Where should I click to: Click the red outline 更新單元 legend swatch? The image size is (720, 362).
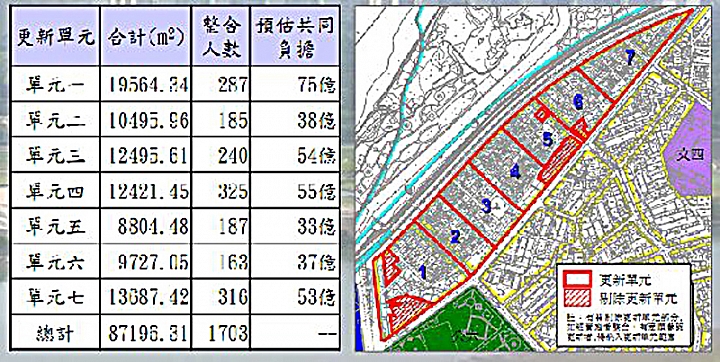tap(578, 279)
